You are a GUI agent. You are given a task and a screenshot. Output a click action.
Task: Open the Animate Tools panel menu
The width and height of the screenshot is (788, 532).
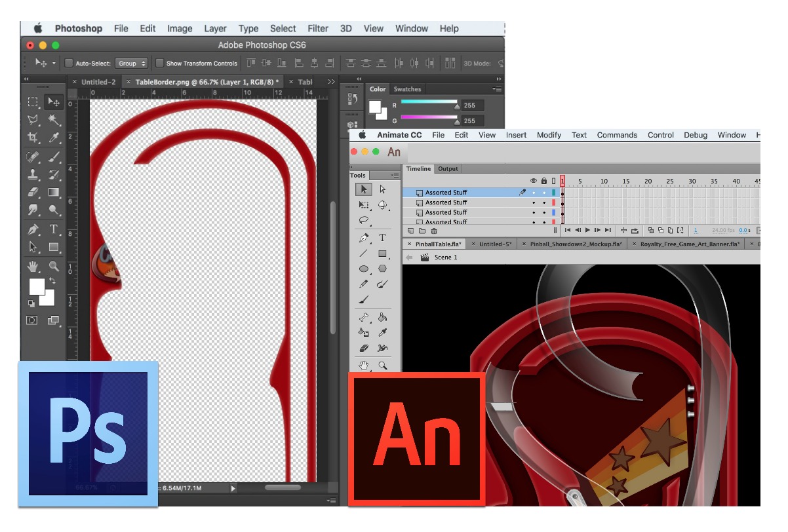point(395,176)
